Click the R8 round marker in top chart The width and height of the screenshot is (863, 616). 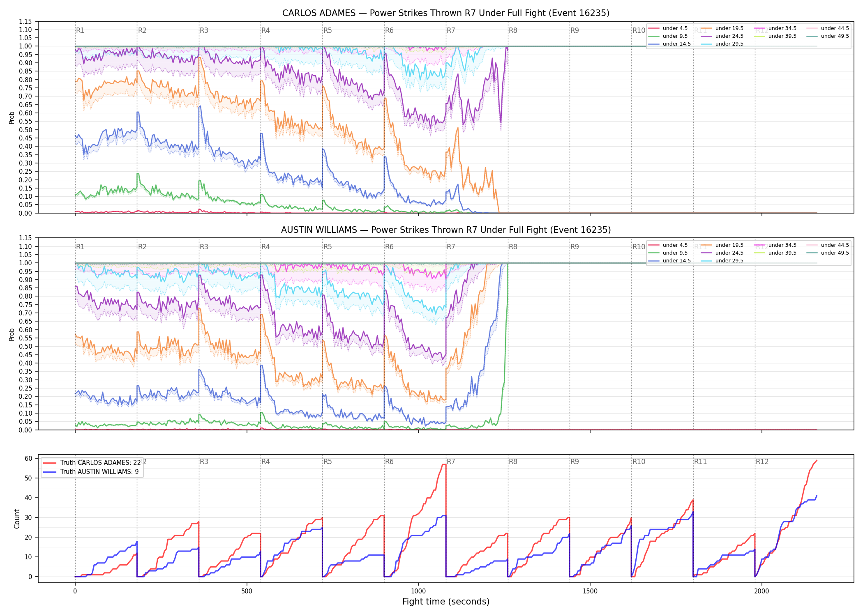click(x=513, y=30)
